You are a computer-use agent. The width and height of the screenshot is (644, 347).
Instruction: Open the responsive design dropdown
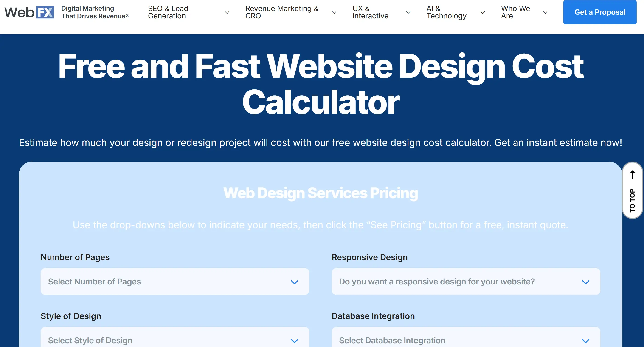[466, 282]
